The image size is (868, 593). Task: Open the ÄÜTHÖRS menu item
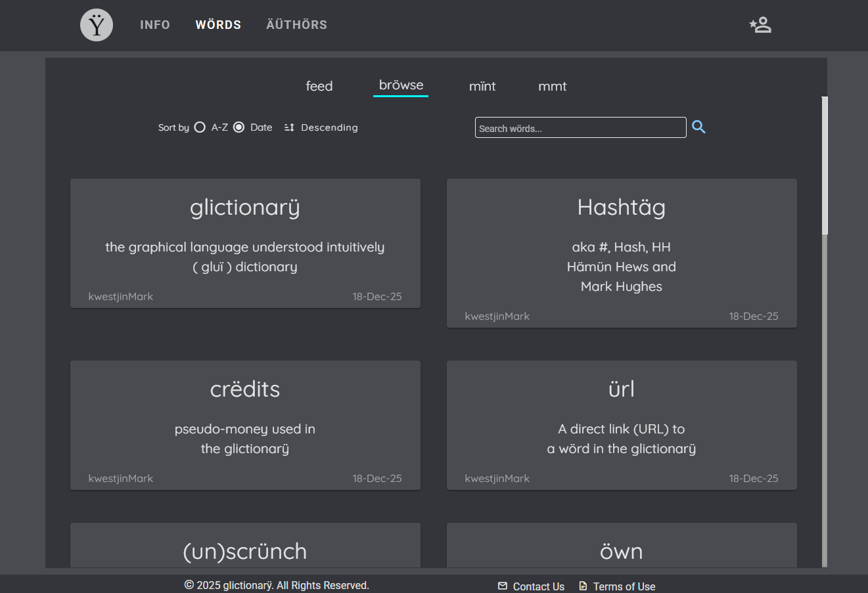click(x=296, y=25)
